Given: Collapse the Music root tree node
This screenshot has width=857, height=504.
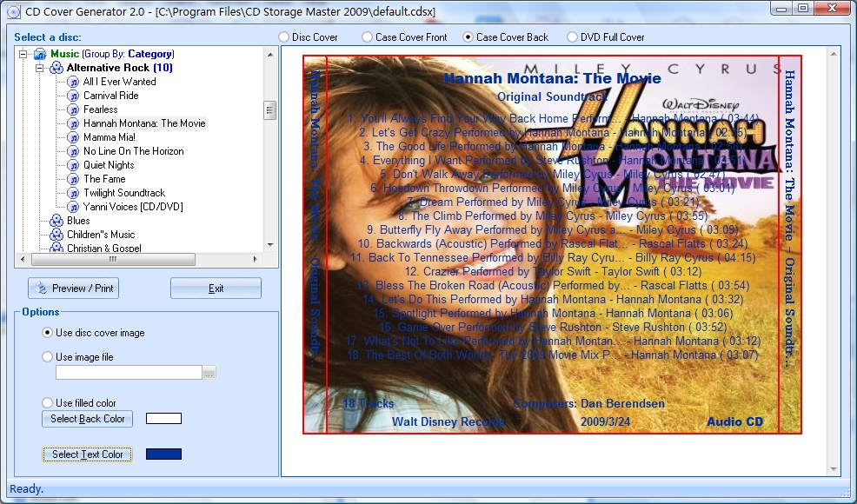Looking at the screenshot, I should tap(23, 54).
